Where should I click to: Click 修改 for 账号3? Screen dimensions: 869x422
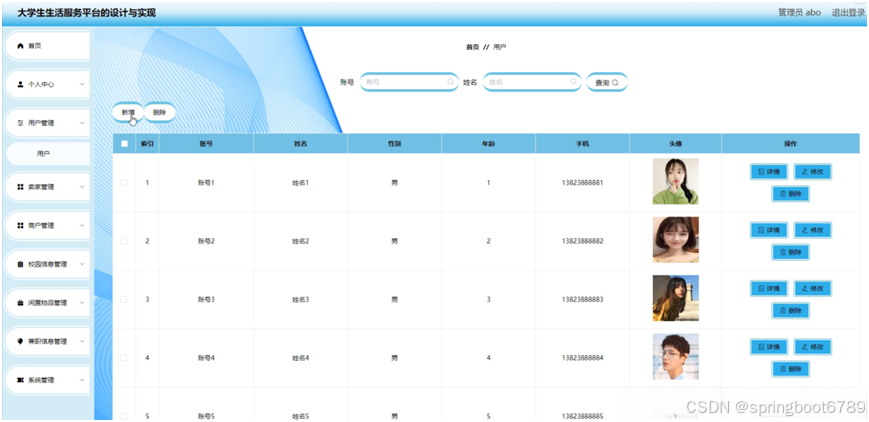[x=812, y=288]
